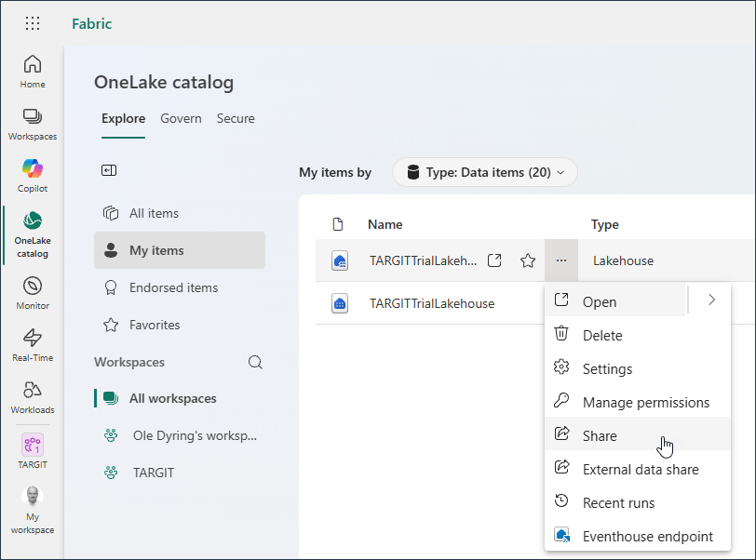756x560 pixels.
Task: Select Manage permissions in context menu
Action: pyautogui.click(x=645, y=402)
